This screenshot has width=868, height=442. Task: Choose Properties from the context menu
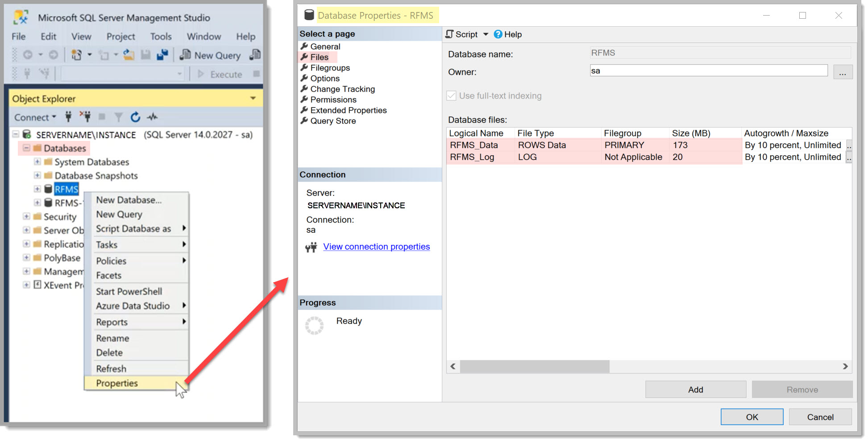click(136, 383)
